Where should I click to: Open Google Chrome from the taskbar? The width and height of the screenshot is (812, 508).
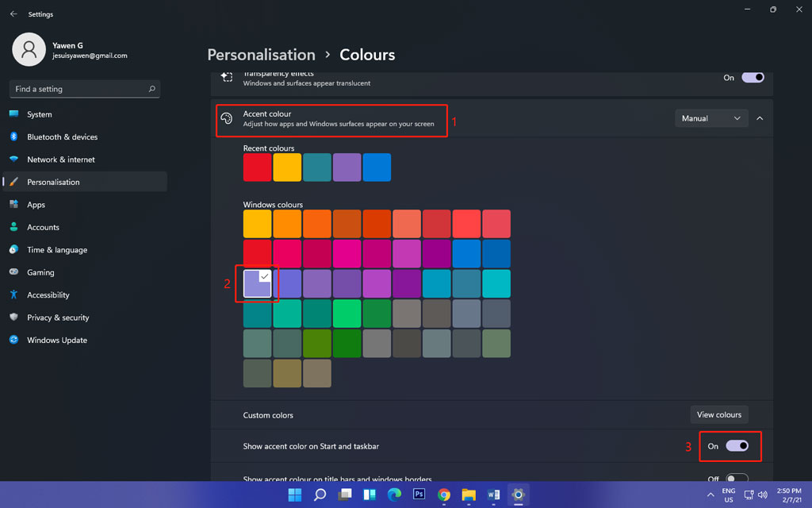(443, 494)
